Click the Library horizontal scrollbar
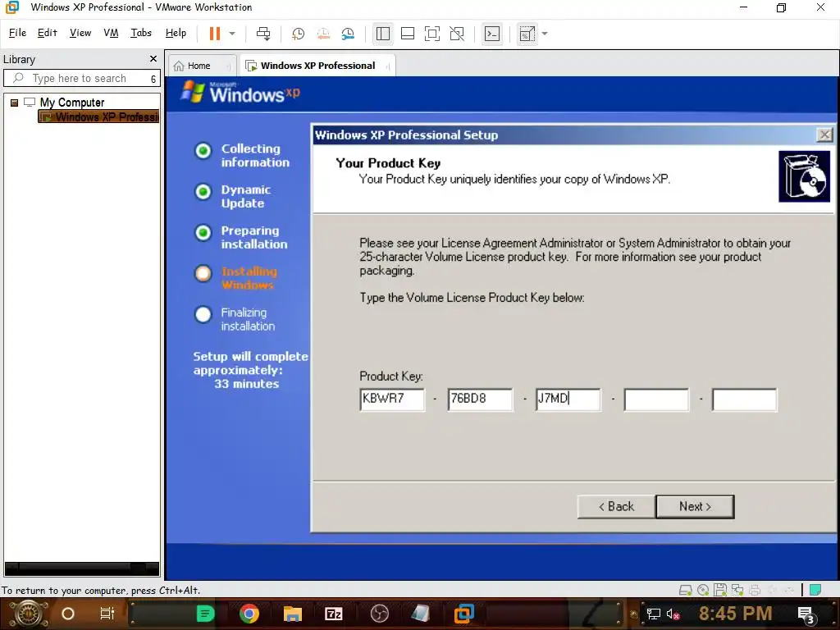This screenshot has height=630, width=840. tap(82, 568)
